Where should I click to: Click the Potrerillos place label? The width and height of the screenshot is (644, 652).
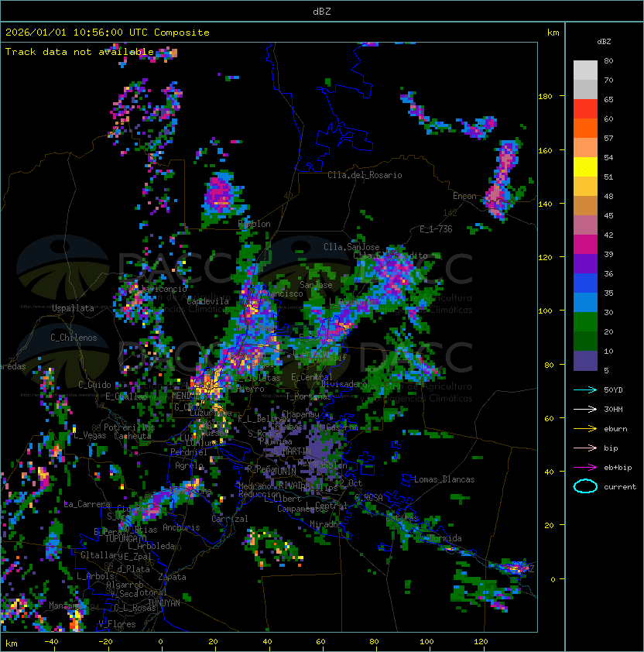point(129,427)
